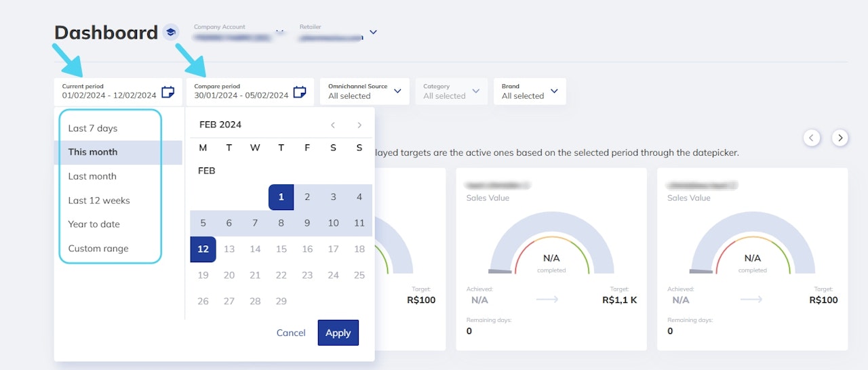
Task: Click the graduation cap icon beside Dashboard
Action: 170,32
